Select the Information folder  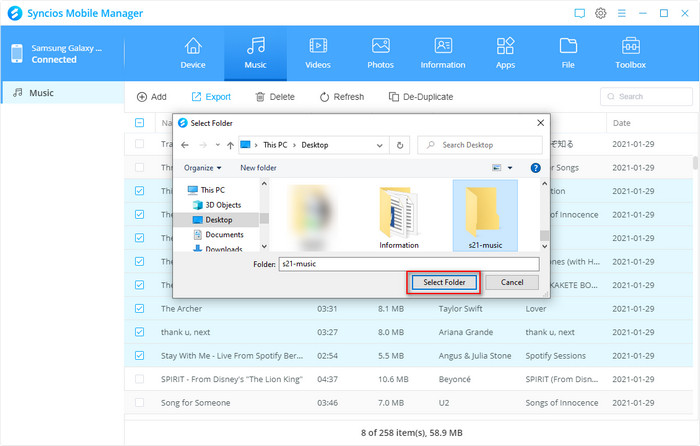click(399, 218)
